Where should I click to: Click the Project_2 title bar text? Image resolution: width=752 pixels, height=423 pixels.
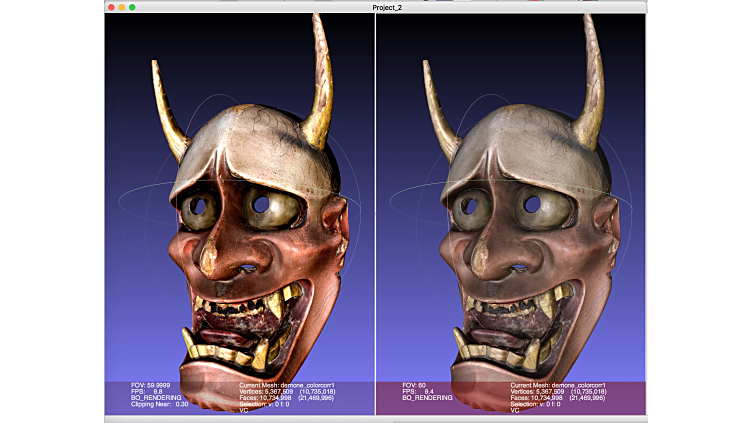[377, 7]
